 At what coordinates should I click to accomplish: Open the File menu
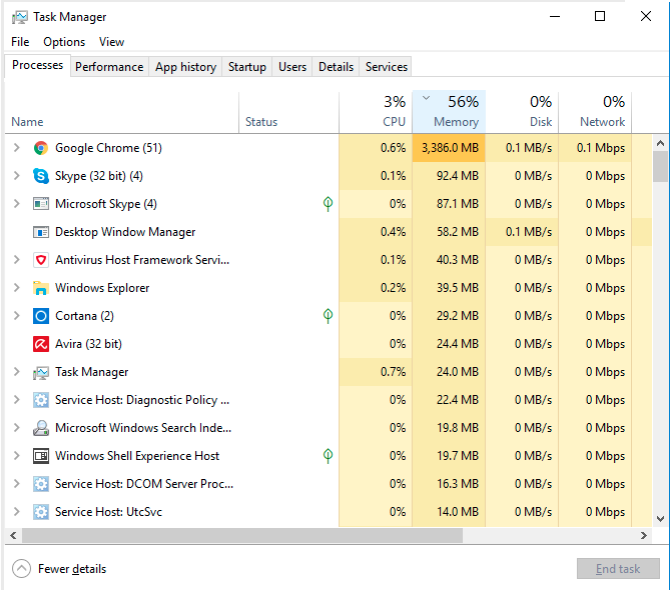[x=20, y=42]
